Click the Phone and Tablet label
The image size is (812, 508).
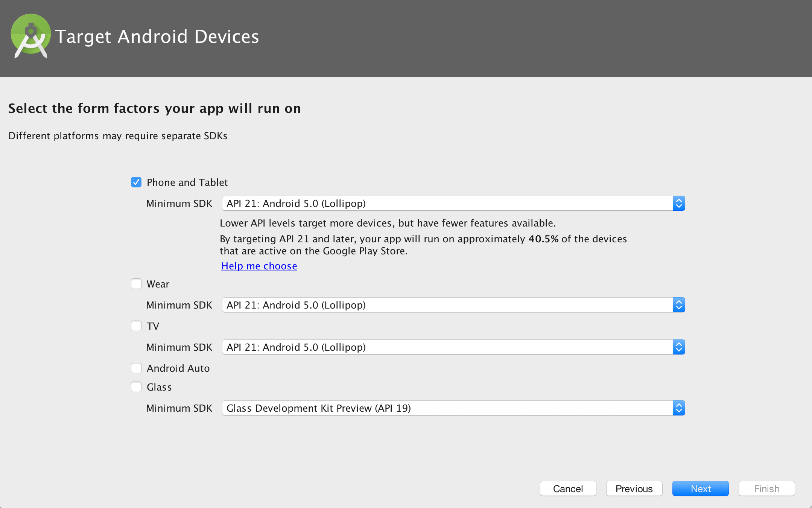187,183
